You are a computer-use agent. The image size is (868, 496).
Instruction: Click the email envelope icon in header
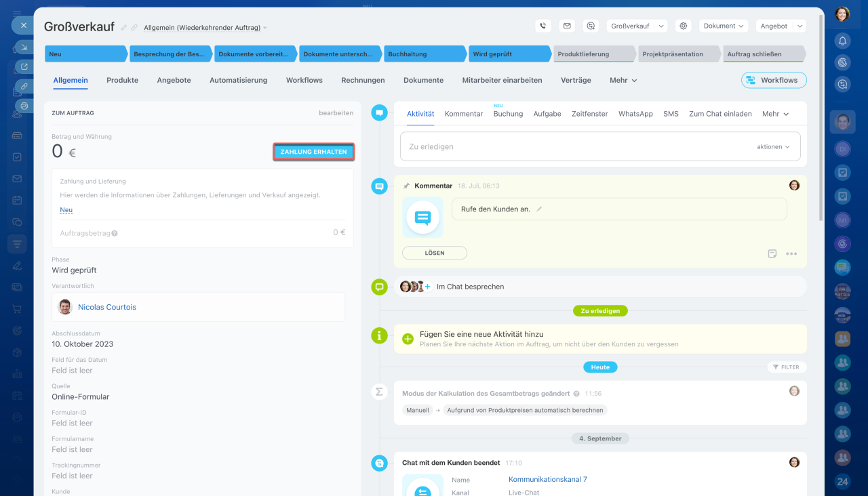pyautogui.click(x=567, y=26)
